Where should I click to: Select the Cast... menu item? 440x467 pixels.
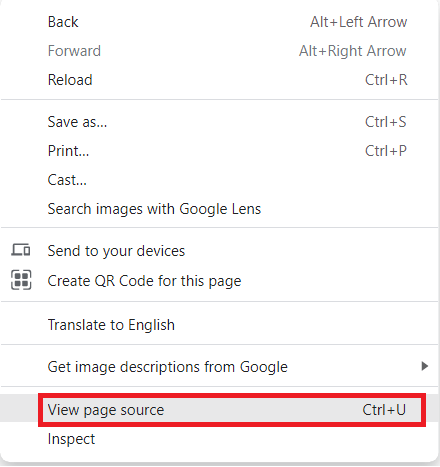tap(219, 180)
